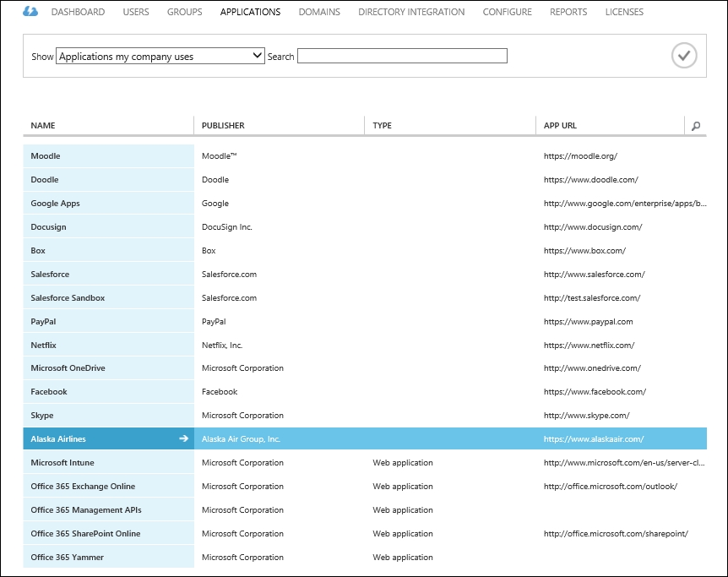View the Licenses tab

624,12
